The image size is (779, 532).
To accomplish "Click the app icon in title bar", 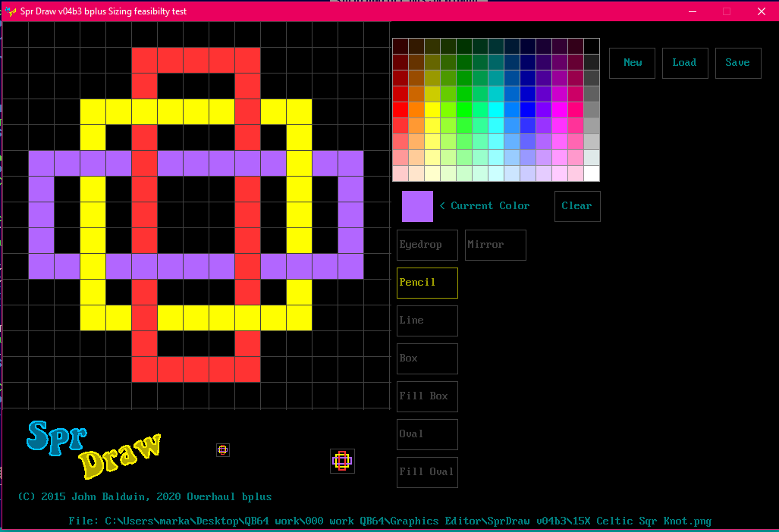I will (11, 11).
